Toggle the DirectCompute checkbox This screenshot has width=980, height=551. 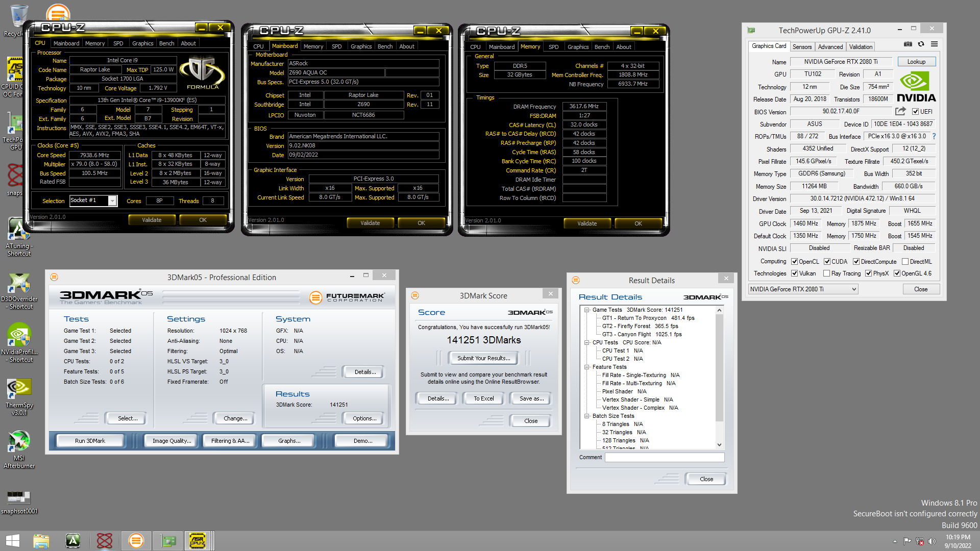[x=856, y=262]
